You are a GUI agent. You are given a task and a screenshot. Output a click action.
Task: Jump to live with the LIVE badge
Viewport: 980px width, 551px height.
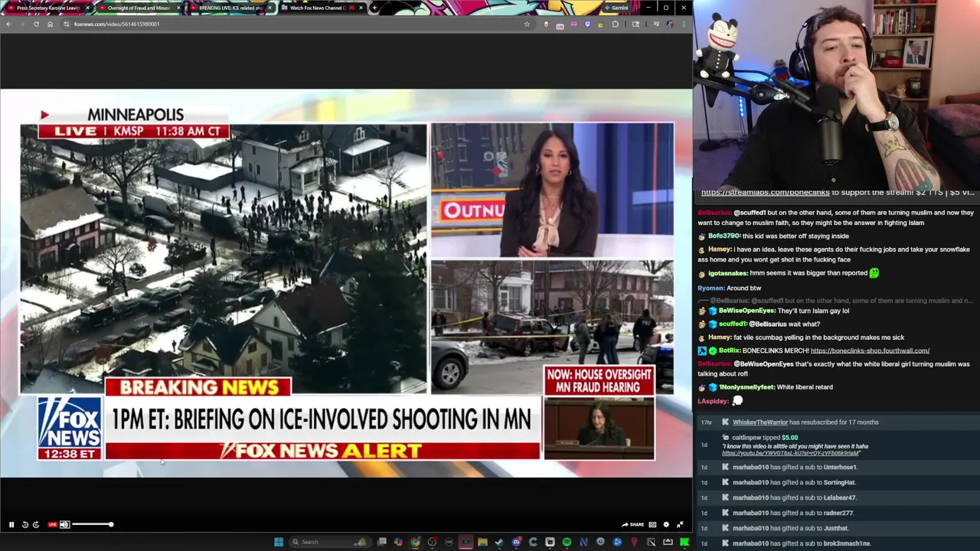tap(52, 525)
